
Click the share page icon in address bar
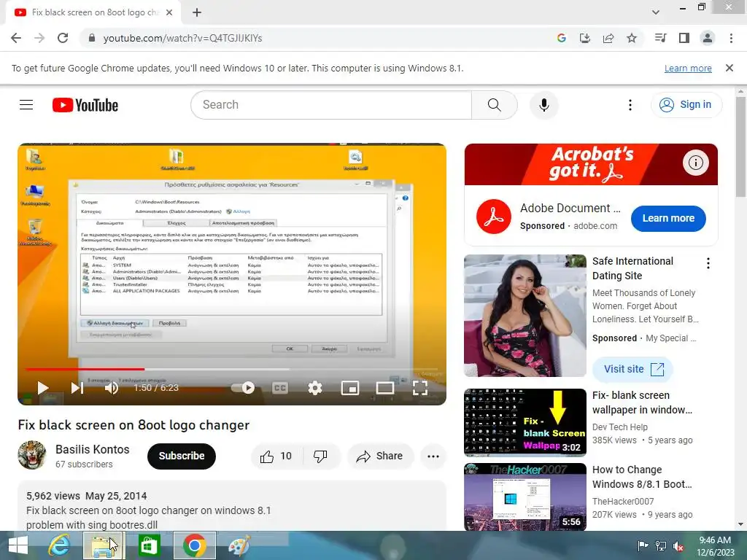pos(608,38)
